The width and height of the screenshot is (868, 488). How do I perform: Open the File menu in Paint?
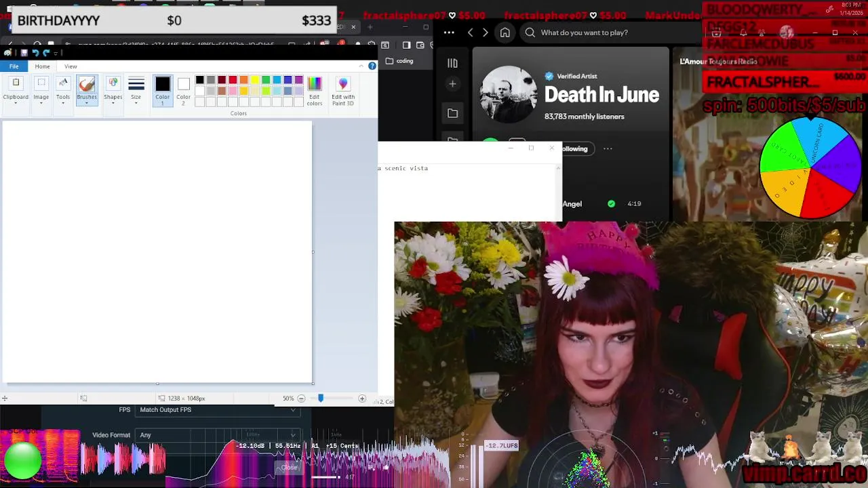point(14,66)
